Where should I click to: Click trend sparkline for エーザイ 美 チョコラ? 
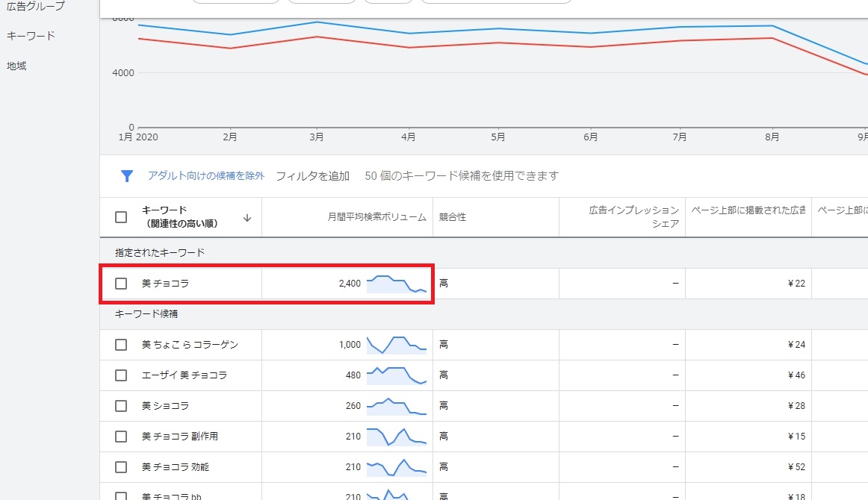(396, 375)
